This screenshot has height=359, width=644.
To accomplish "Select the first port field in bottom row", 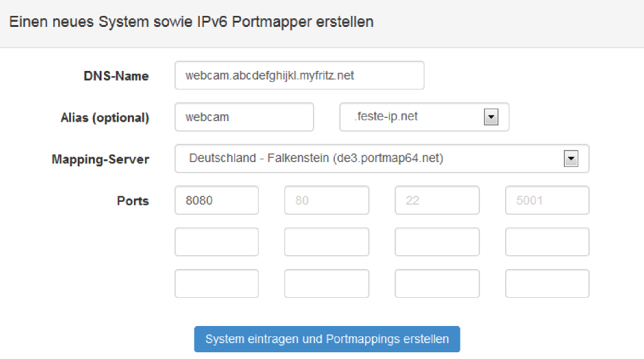I will click(216, 283).
